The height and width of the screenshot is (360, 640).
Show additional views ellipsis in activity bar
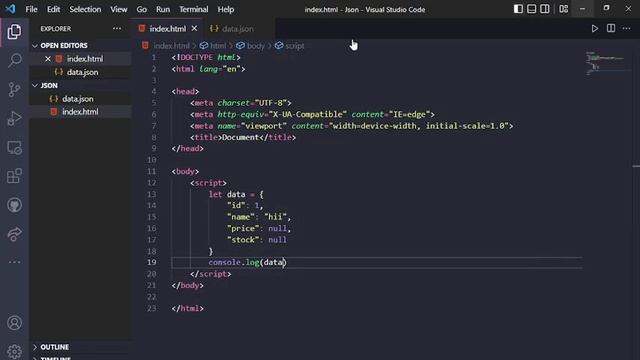[x=14, y=262]
